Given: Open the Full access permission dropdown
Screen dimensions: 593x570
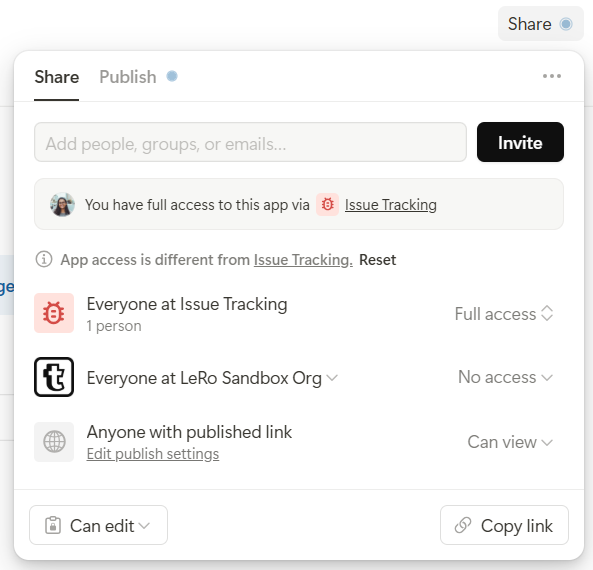Looking at the screenshot, I should click(x=504, y=314).
